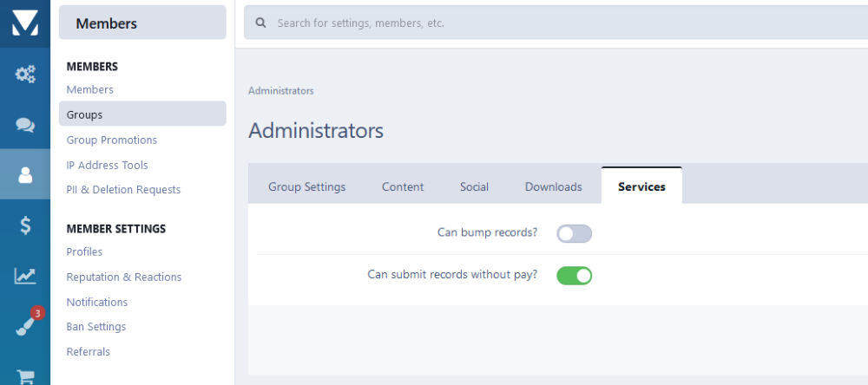
Task: Click the MEMBERS section heading
Action: [x=92, y=67]
